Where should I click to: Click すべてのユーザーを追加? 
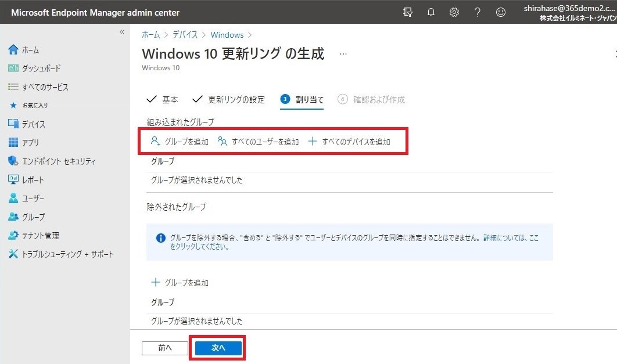(265, 142)
